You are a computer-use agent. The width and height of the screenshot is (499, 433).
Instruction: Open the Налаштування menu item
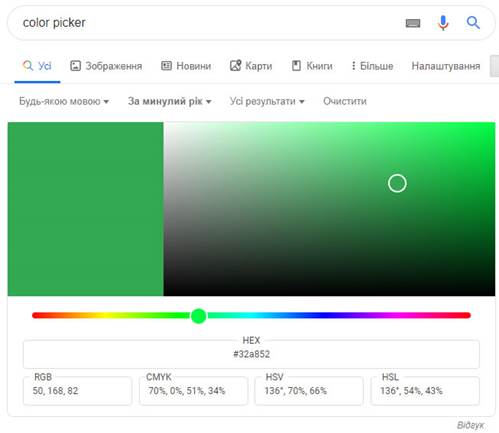[446, 66]
